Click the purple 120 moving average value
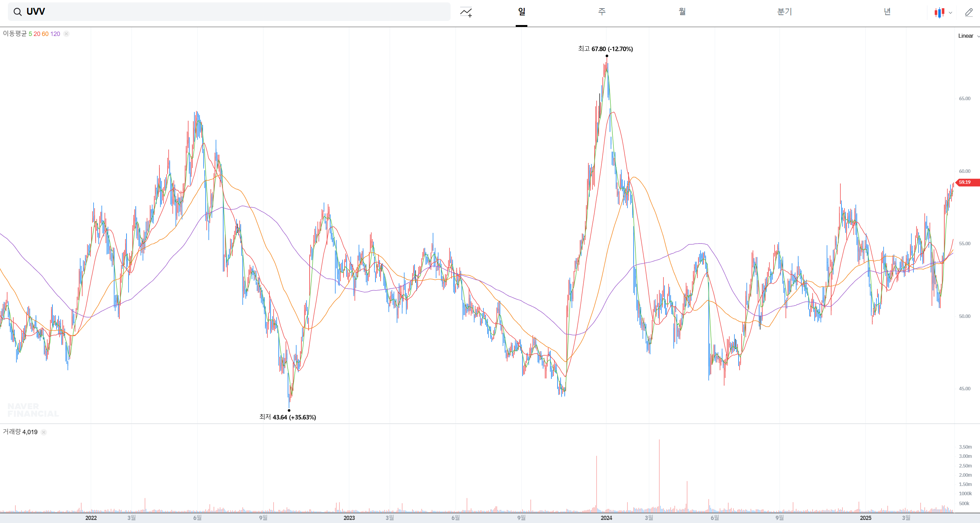The width and height of the screenshot is (980, 523). [55, 34]
